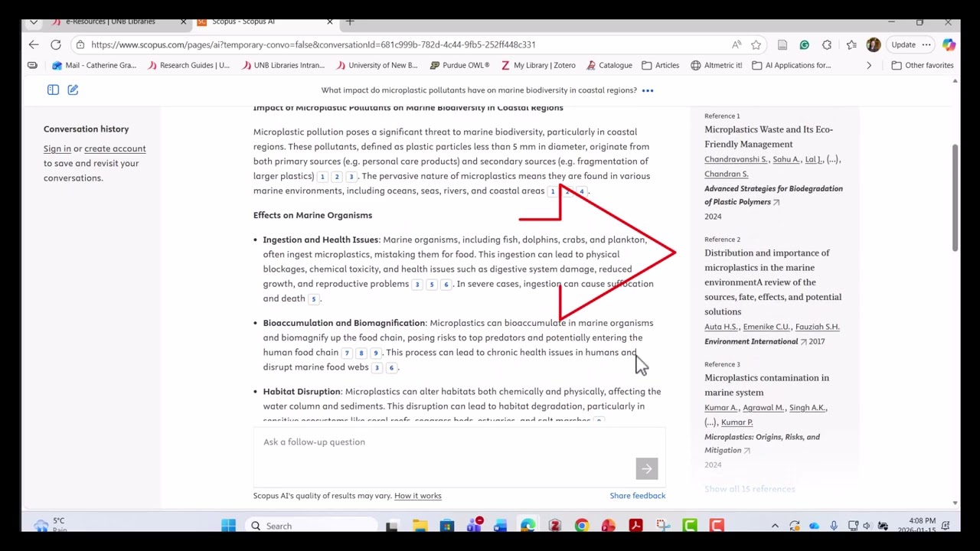
Task: Click citation 9 in Bioaccumulation paragraph
Action: (376, 353)
